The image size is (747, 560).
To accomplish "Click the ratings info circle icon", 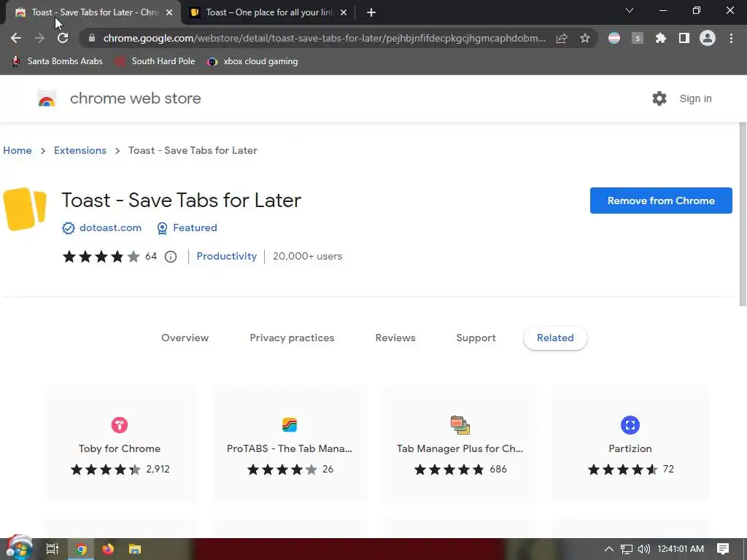I will click(x=171, y=257).
